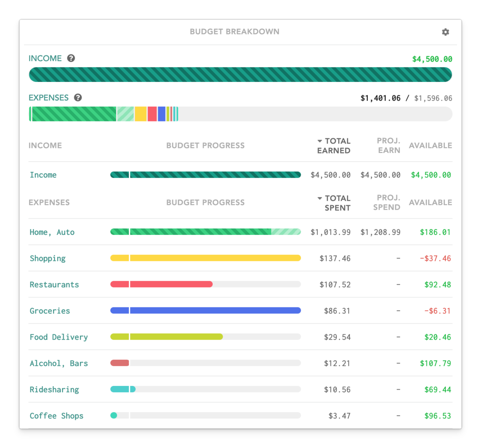
Task: Open the Restaurants category
Action: click(54, 285)
